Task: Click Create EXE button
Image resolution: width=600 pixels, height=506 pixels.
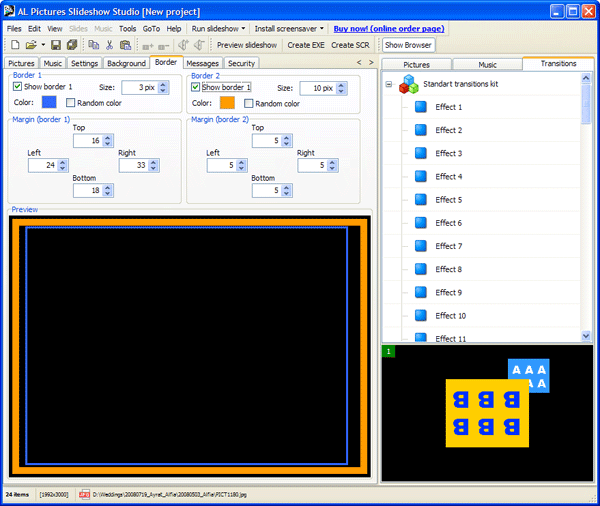Action: [306, 45]
